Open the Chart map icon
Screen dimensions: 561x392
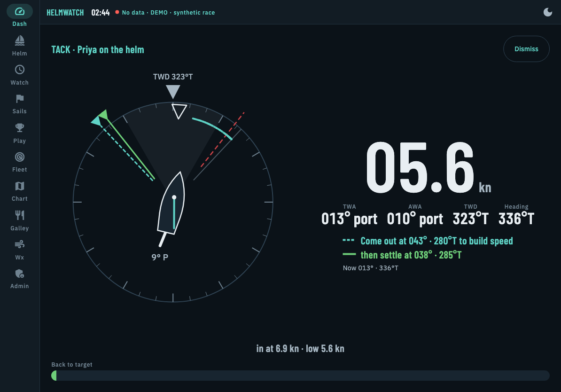pos(20,186)
